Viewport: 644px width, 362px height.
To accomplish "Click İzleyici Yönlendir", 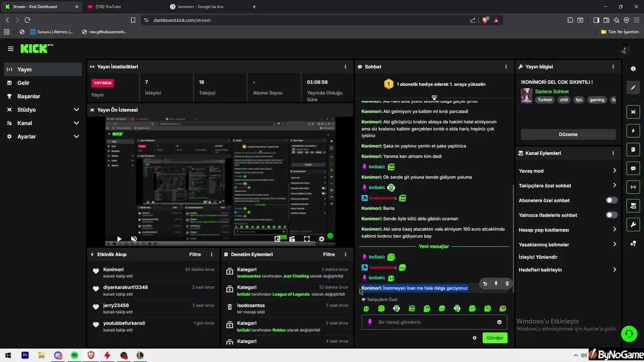I will [x=538, y=257].
